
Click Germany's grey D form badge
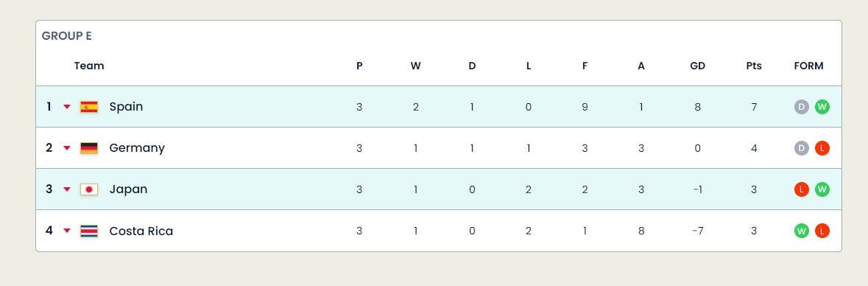(802, 148)
